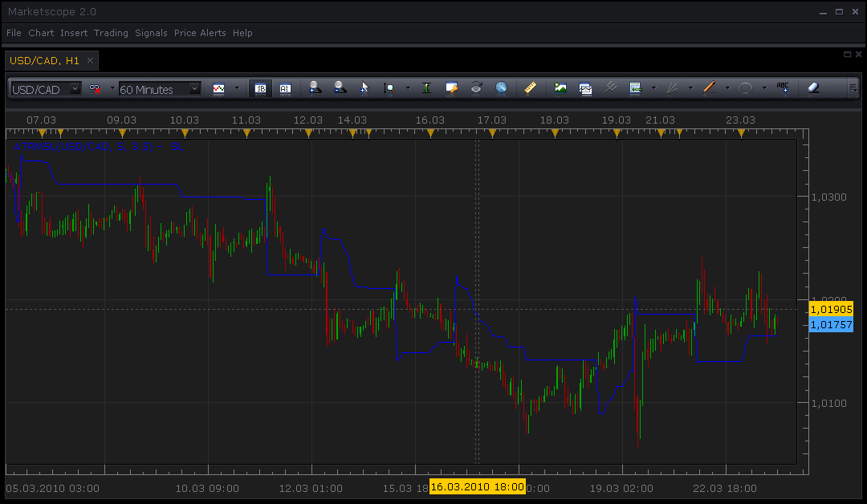Open the Trading menu
Image resolution: width=867 pixels, height=504 pixels.
click(x=111, y=33)
